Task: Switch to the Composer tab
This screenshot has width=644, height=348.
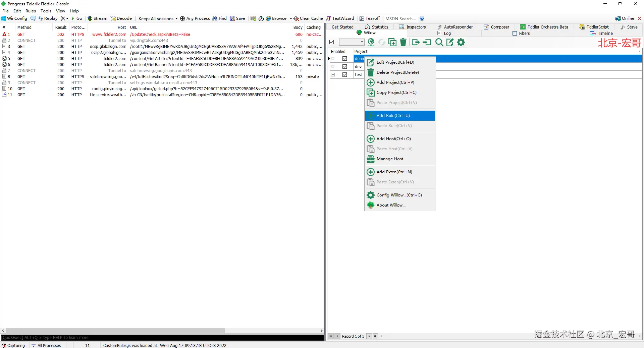Action: point(496,27)
